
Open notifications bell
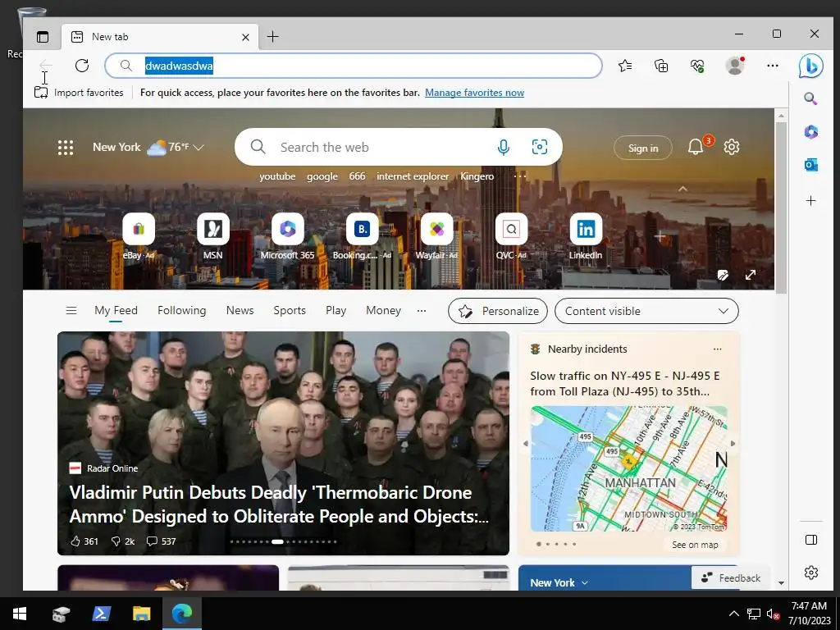(x=696, y=147)
